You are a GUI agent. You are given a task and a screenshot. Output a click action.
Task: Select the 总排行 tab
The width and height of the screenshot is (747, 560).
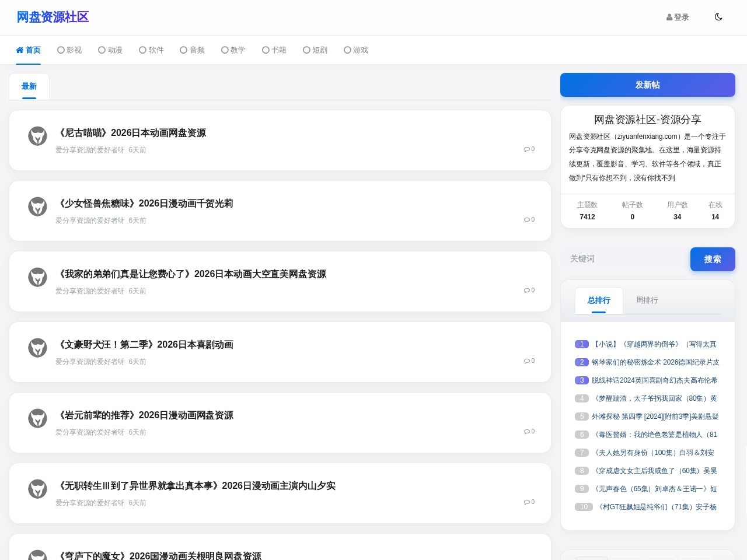(x=599, y=300)
